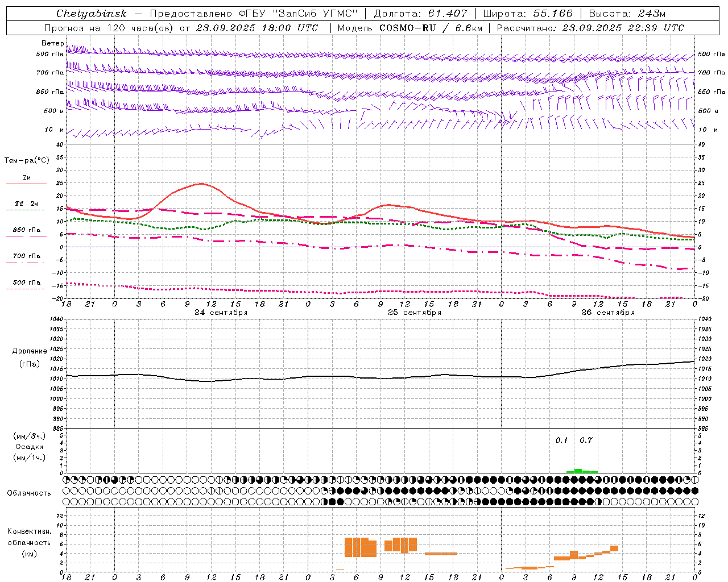Click the Долгота: 61.407 field
This screenshot has height=582, width=728.
pos(420,14)
